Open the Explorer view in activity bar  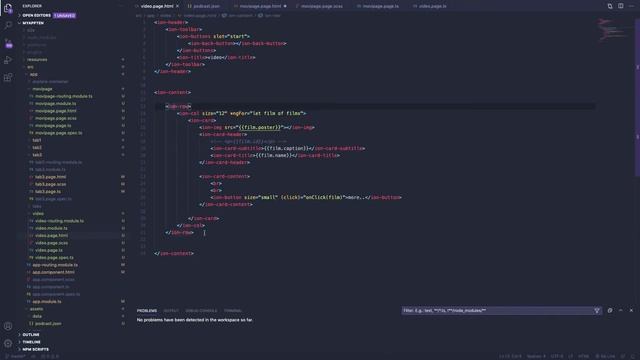(8, 8)
